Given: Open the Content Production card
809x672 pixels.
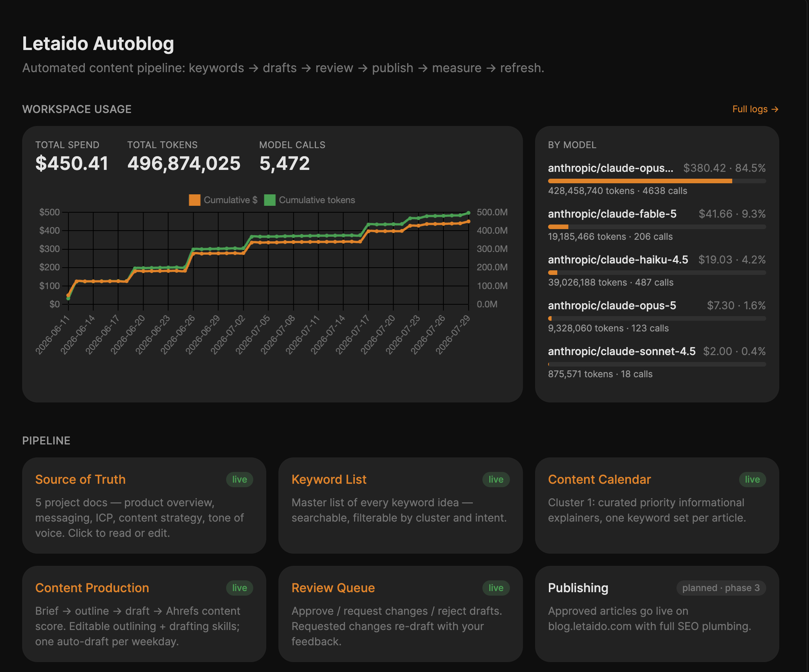Looking at the screenshot, I should click(x=144, y=614).
